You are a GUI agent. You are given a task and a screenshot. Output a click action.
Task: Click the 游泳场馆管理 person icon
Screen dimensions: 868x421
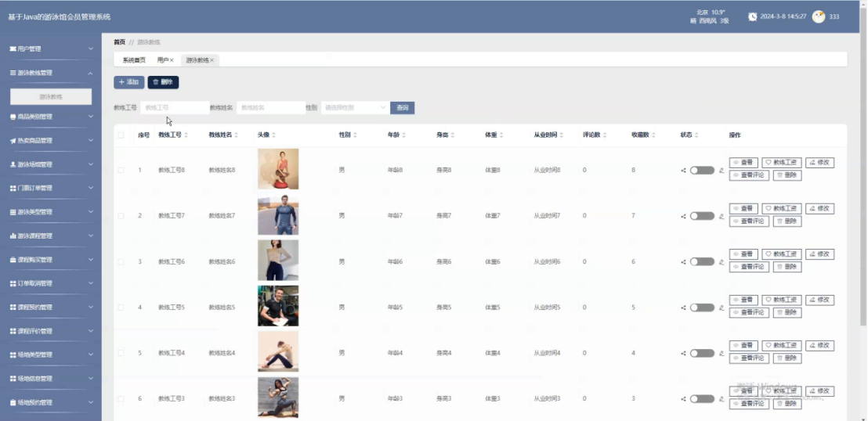[x=13, y=165]
